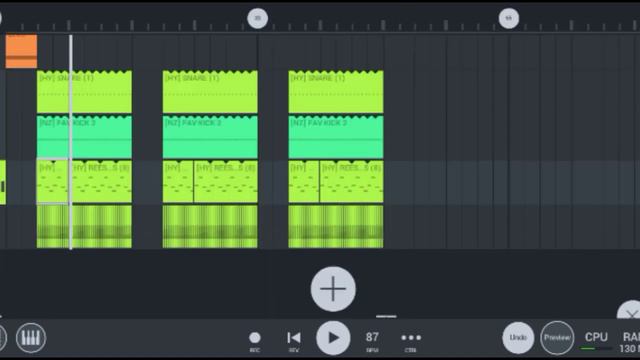Viewport: 640px width, 360px height.
Task: Select the second striped audio waveform clip
Action: [x=210, y=227]
